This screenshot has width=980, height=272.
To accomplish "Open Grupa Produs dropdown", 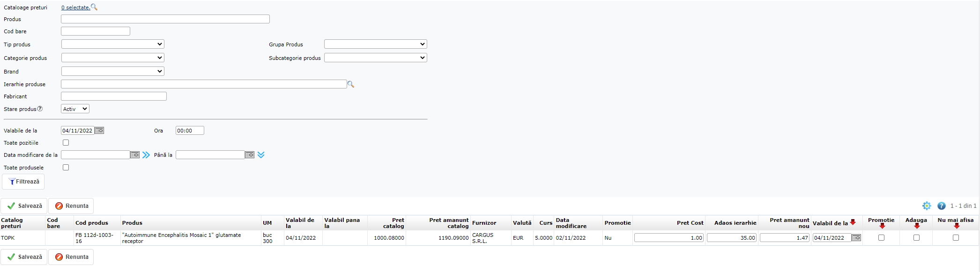I will pos(375,44).
